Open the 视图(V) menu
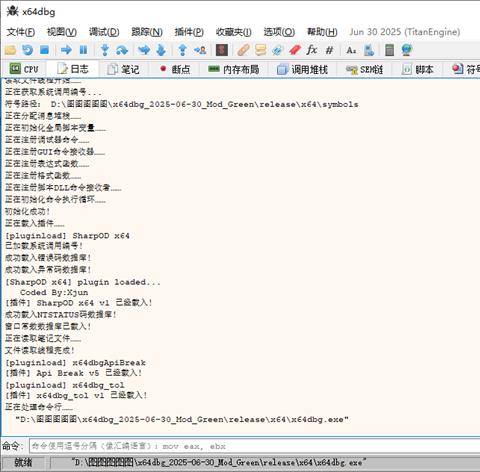 coord(62,32)
